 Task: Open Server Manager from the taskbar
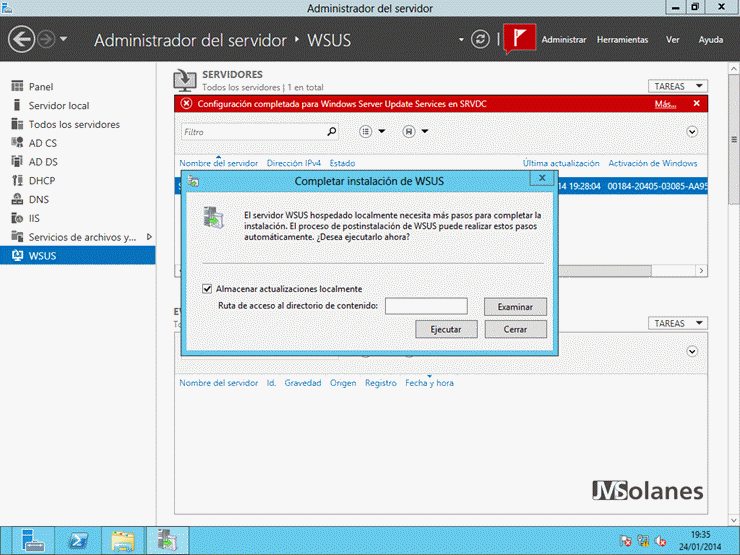click(x=33, y=540)
